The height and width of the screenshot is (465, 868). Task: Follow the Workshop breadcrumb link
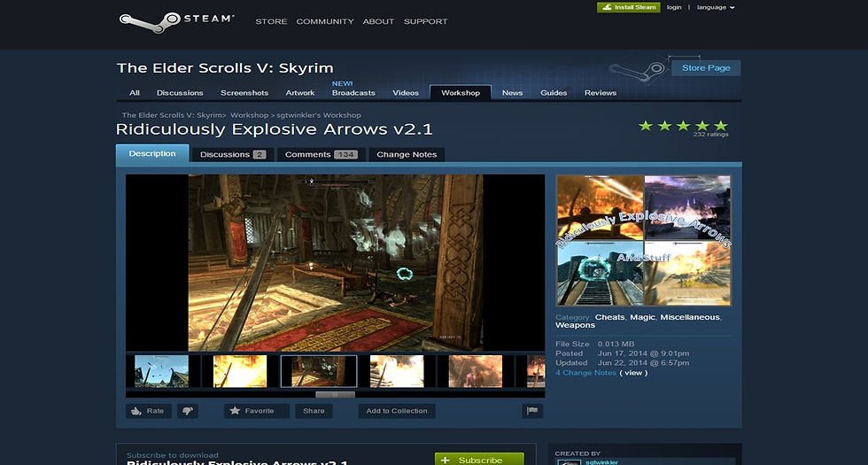249,115
